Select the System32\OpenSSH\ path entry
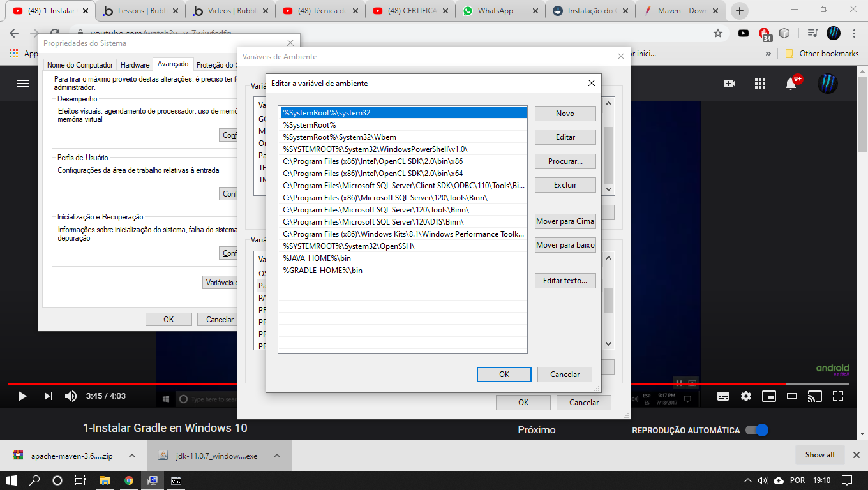 click(x=403, y=246)
